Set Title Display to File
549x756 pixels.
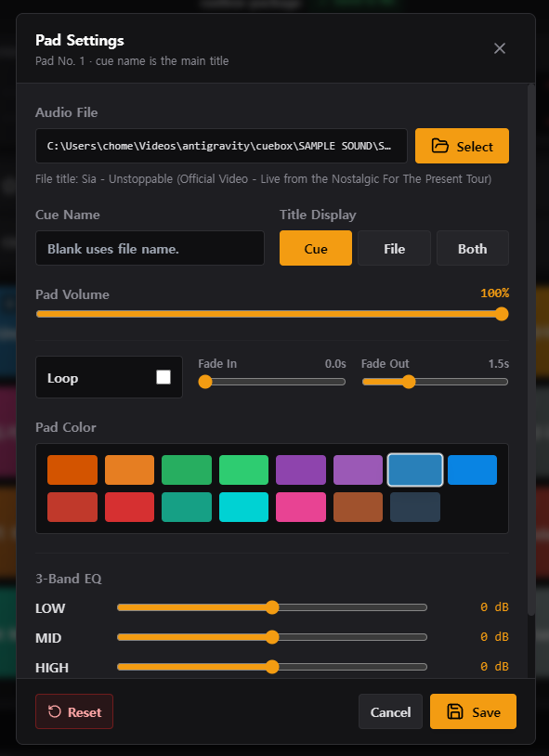click(x=394, y=248)
